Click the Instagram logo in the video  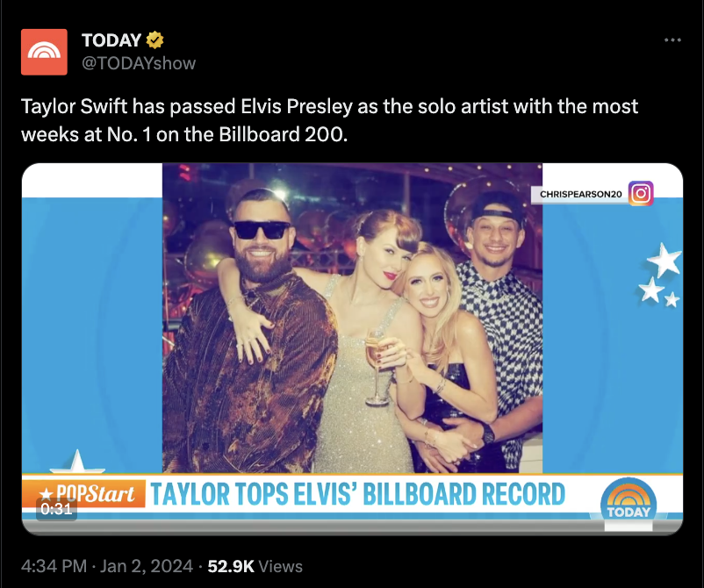tap(641, 193)
